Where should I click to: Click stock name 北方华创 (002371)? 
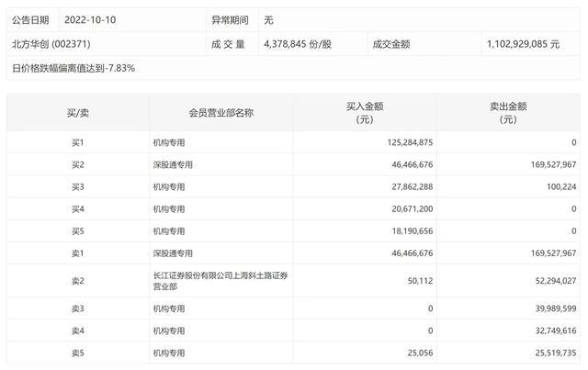point(51,44)
